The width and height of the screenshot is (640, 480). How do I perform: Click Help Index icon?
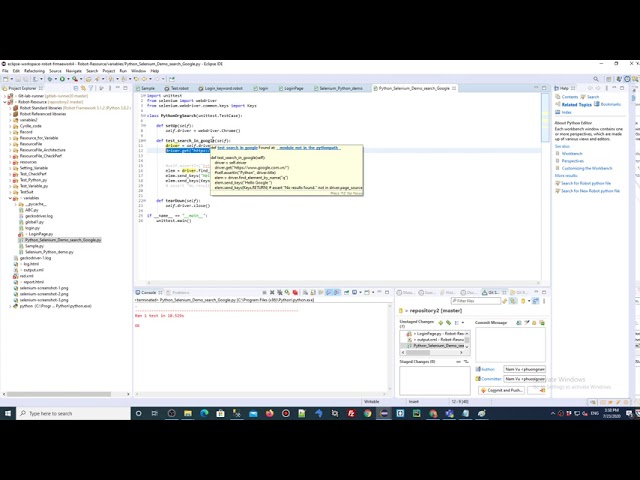[x=558, y=112]
